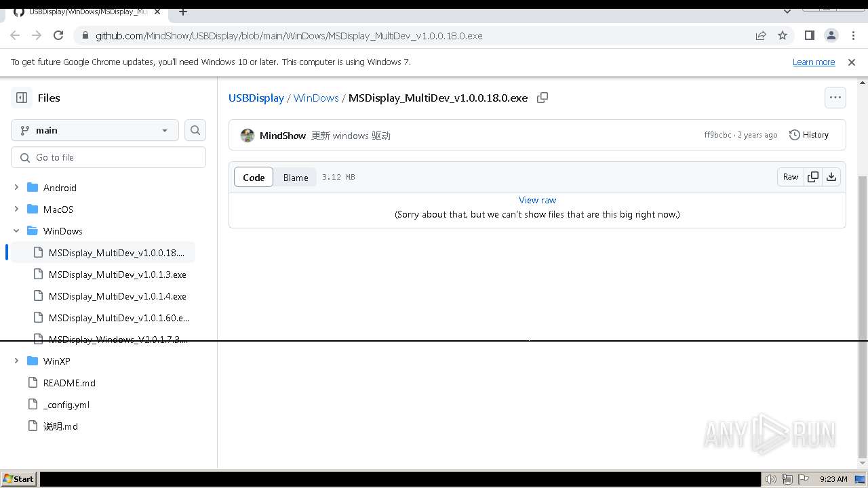Go to USBDisplay repository breadcrumb
868x488 pixels.
[x=256, y=98]
